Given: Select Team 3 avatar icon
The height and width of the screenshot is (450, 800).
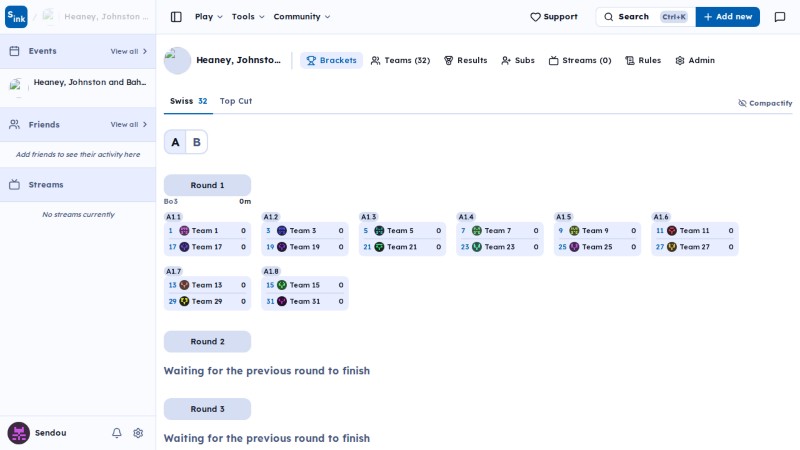Looking at the screenshot, I should click(x=282, y=231).
